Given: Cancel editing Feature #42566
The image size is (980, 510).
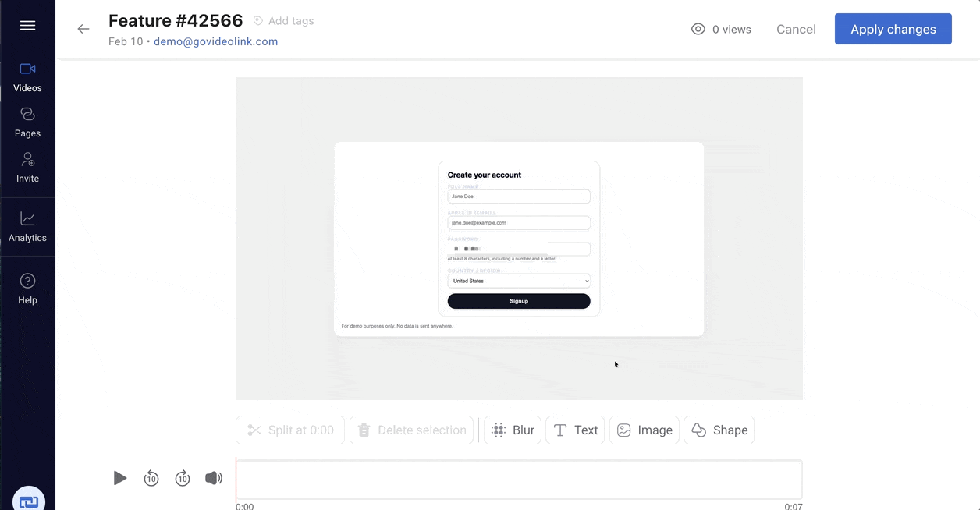Looking at the screenshot, I should 796,29.
